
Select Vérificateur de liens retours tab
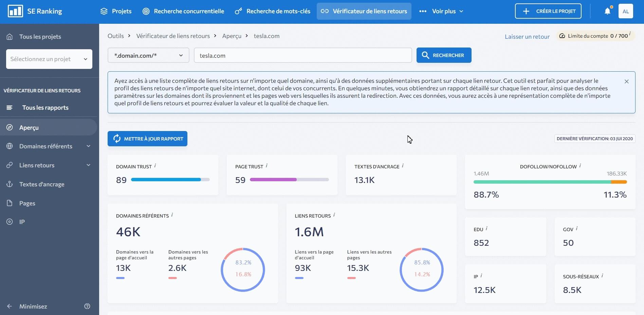[x=364, y=11]
